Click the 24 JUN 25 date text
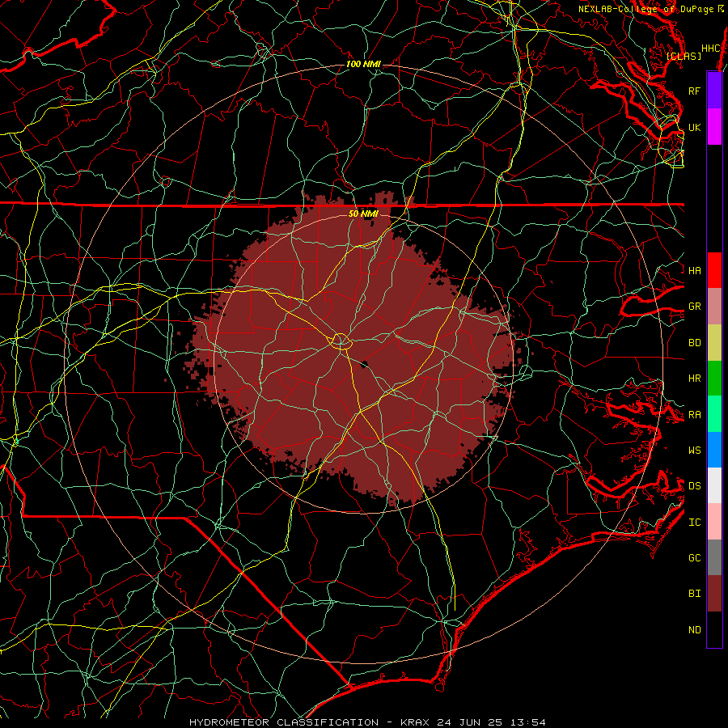728x728 pixels. (471, 722)
